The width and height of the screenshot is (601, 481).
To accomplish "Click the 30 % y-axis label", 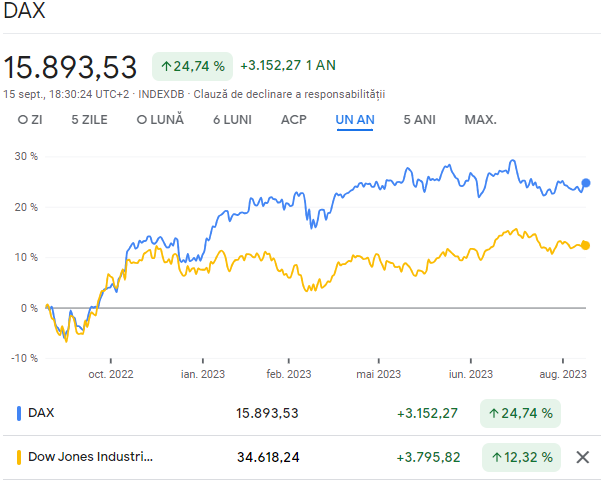I will (26, 156).
